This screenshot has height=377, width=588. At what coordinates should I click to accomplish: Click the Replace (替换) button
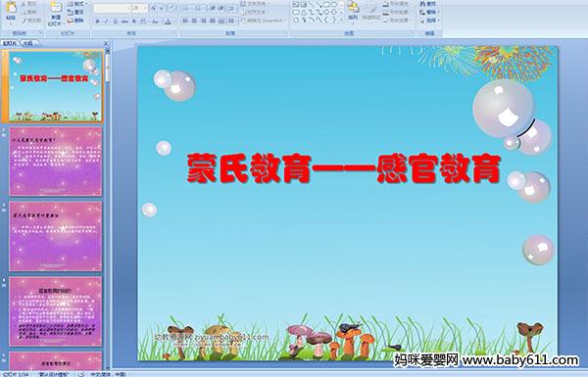coord(427,12)
